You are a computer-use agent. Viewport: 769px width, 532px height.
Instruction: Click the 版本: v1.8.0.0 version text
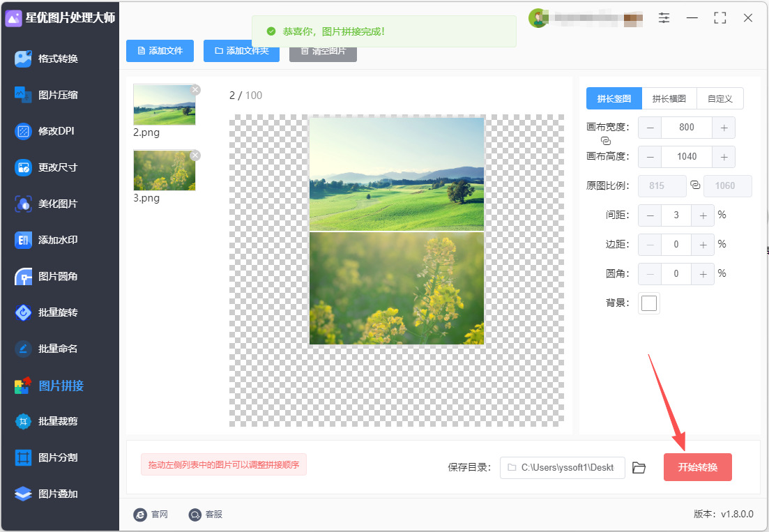click(724, 514)
